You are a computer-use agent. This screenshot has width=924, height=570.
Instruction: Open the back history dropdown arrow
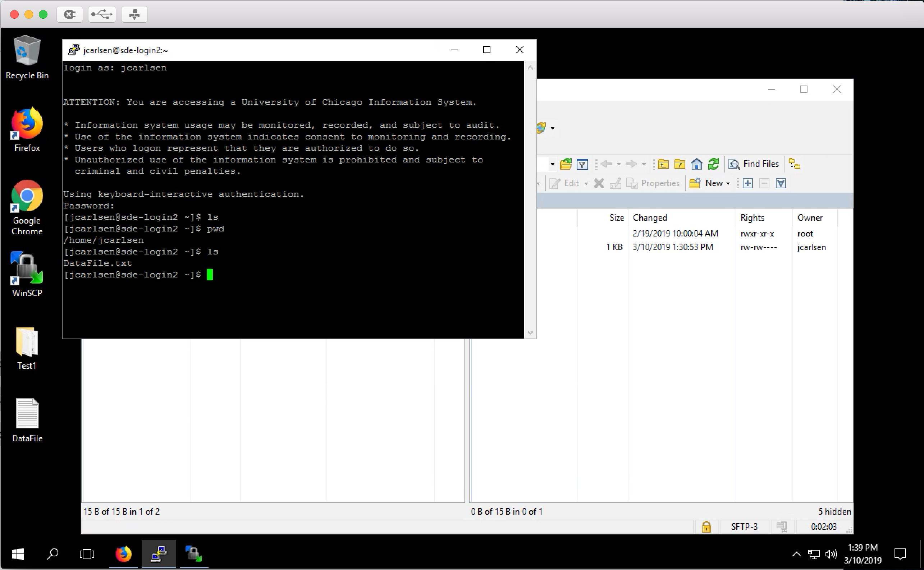click(x=618, y=164)
